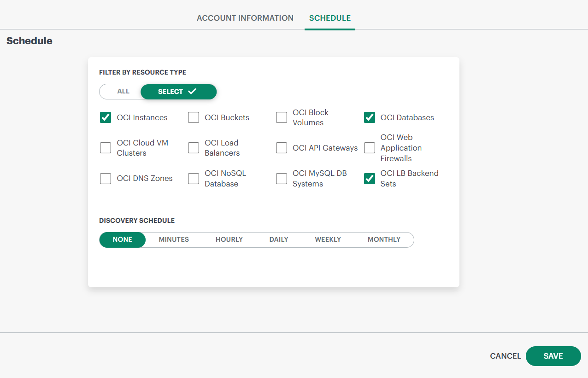
Task: Check the OCI Block Volumes box
Action: click(282, 117)
